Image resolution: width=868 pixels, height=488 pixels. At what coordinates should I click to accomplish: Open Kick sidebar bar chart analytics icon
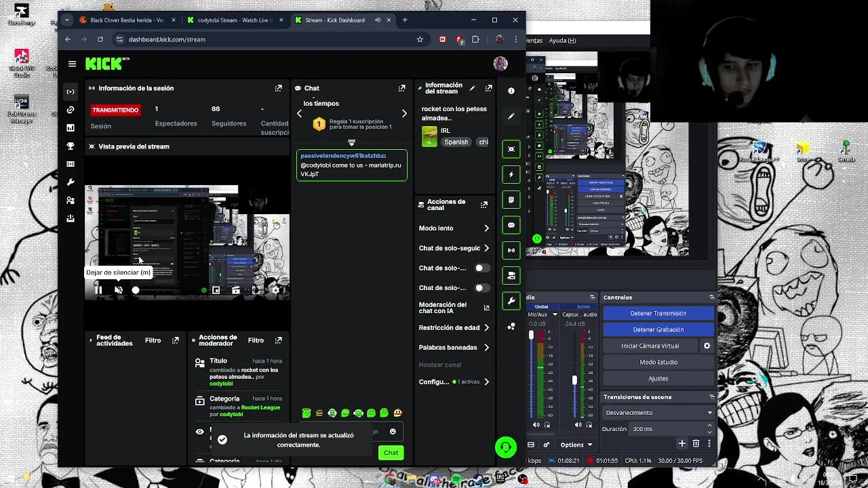(71, 127)
